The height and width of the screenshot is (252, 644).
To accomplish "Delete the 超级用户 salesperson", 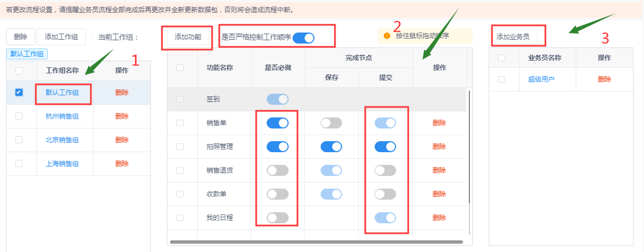I will tap(604, 79).
